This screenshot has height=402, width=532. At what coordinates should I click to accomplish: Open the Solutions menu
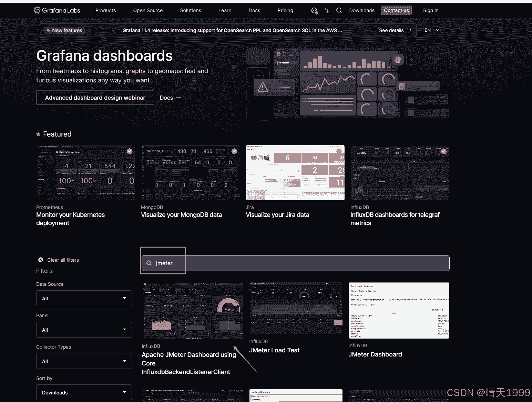(191, 10)
